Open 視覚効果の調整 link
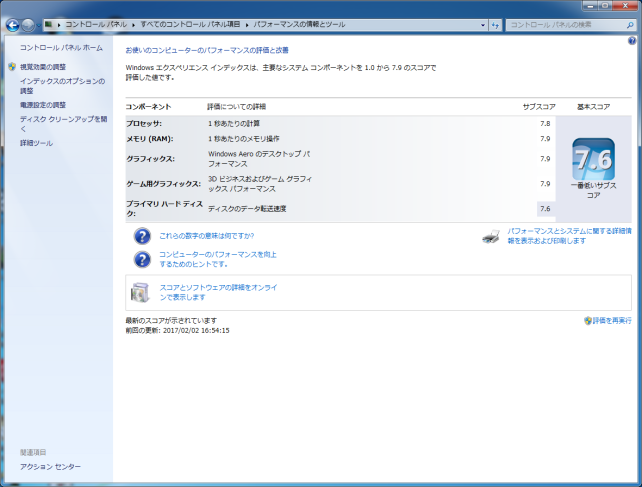The image size is (642, 487). pos(43,67)
